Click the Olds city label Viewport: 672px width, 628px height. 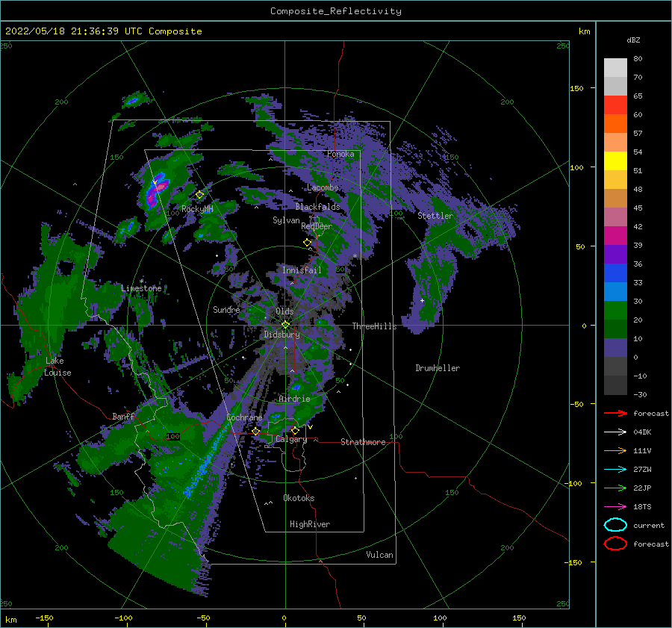point(284,311)
